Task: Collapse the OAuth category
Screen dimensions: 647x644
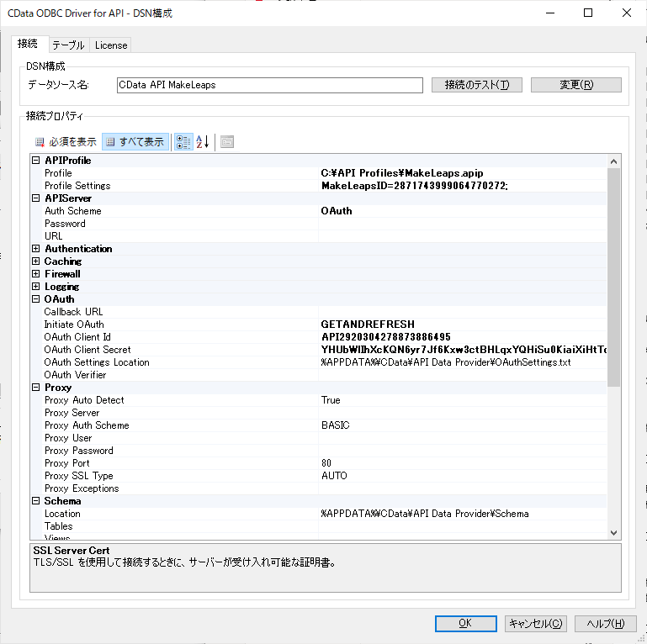Action: 36,299
